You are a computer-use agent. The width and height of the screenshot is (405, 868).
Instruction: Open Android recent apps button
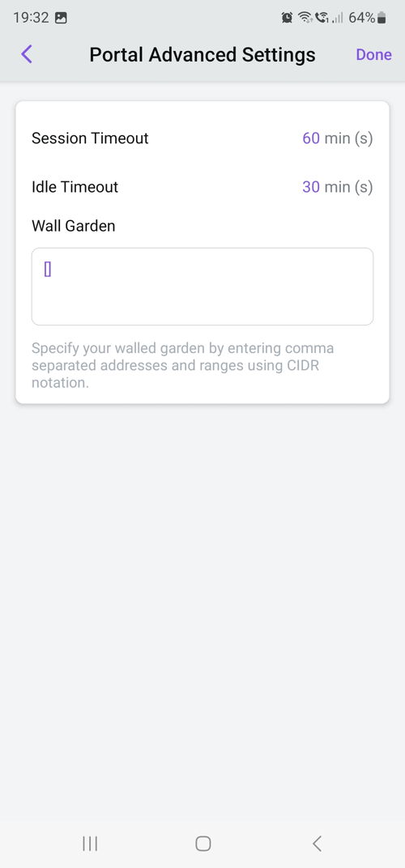coord(90,843)
